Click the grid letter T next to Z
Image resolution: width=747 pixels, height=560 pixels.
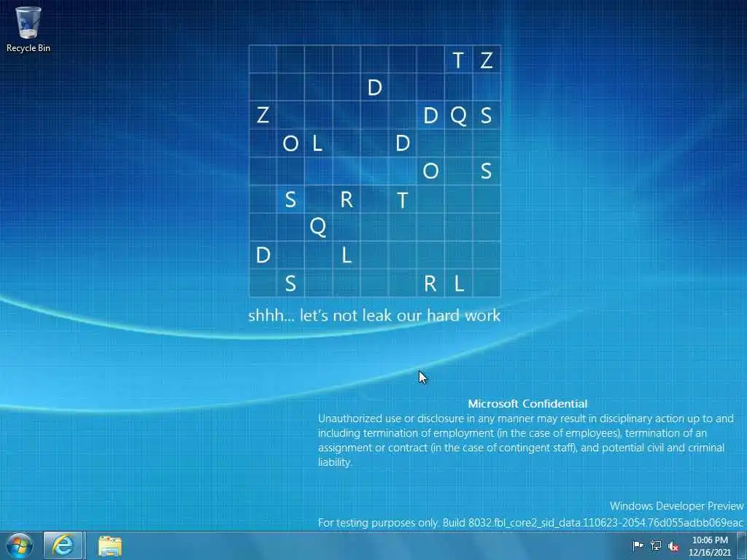pos(458,60)
